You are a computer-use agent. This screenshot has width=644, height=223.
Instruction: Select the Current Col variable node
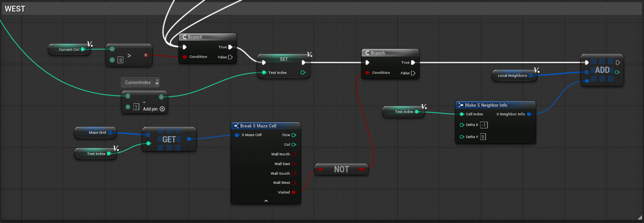(70, 49)
